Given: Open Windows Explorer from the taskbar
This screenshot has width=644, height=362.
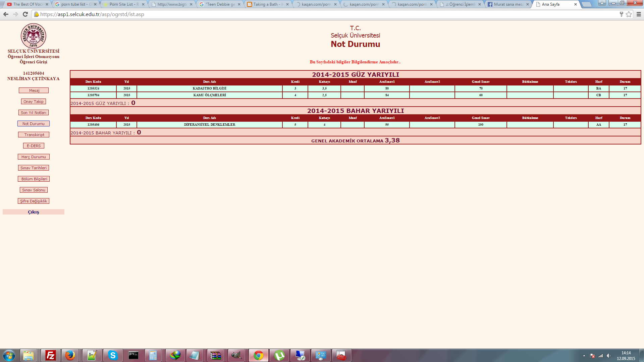Looking at the screenshot, I should point(29,355).
